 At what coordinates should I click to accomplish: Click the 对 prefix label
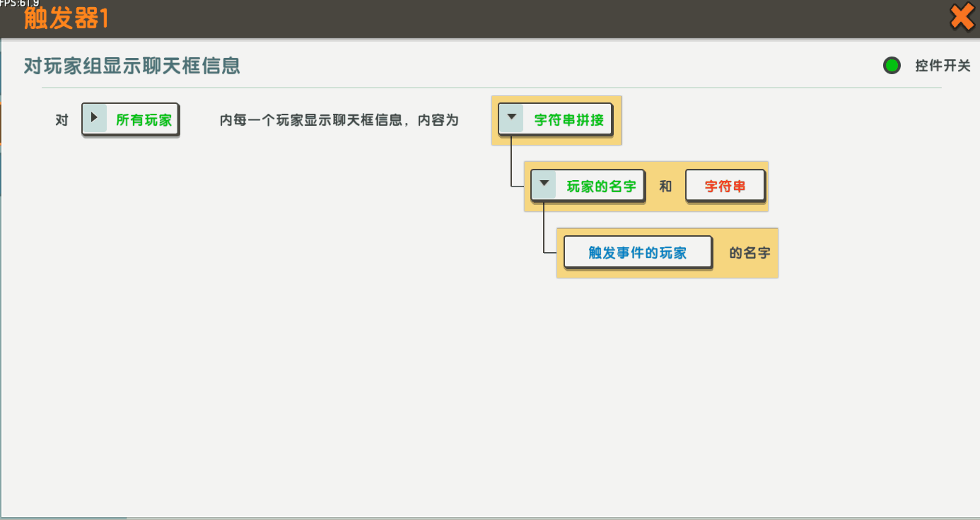62,120
